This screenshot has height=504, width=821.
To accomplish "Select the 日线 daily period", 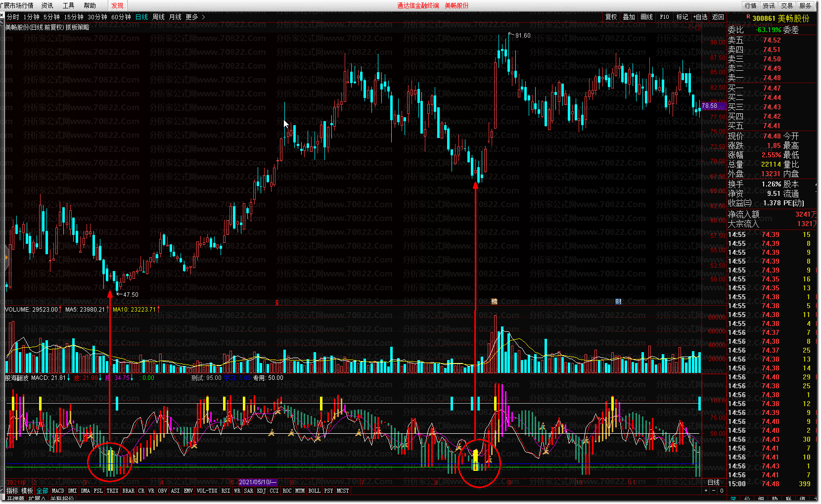I will point(142,17).
